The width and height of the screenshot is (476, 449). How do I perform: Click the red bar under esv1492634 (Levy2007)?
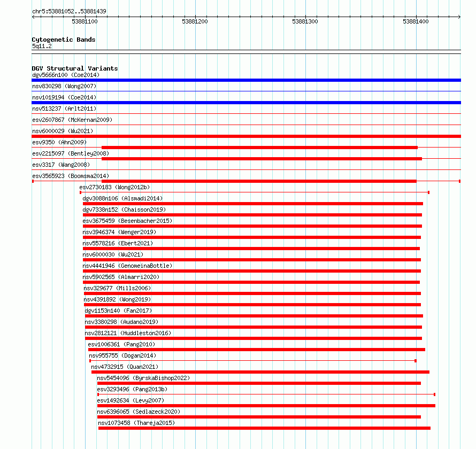(266, 406)
